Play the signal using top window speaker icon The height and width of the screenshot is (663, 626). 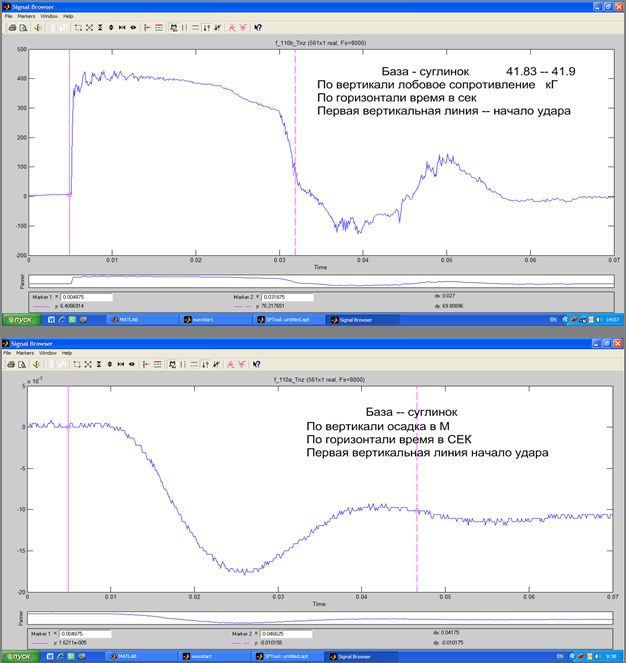[38, 28]
